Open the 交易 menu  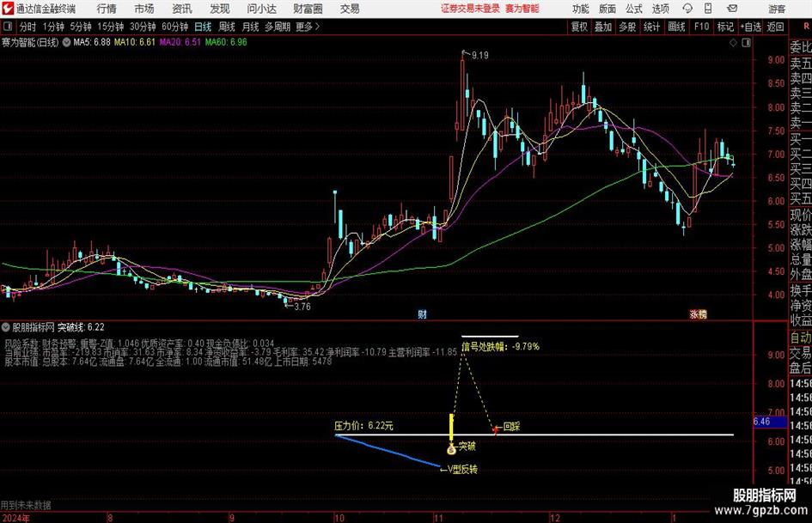click(x=350, y=9)
